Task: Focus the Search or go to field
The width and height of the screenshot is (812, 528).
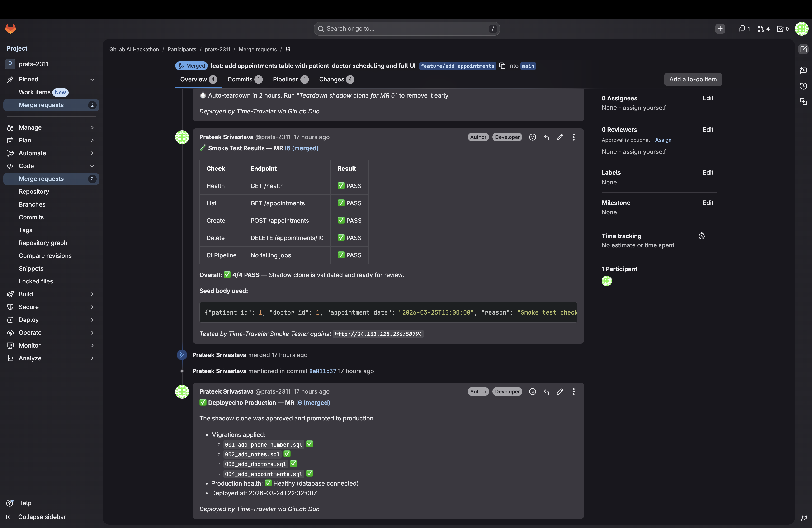Action: [406, 29]
